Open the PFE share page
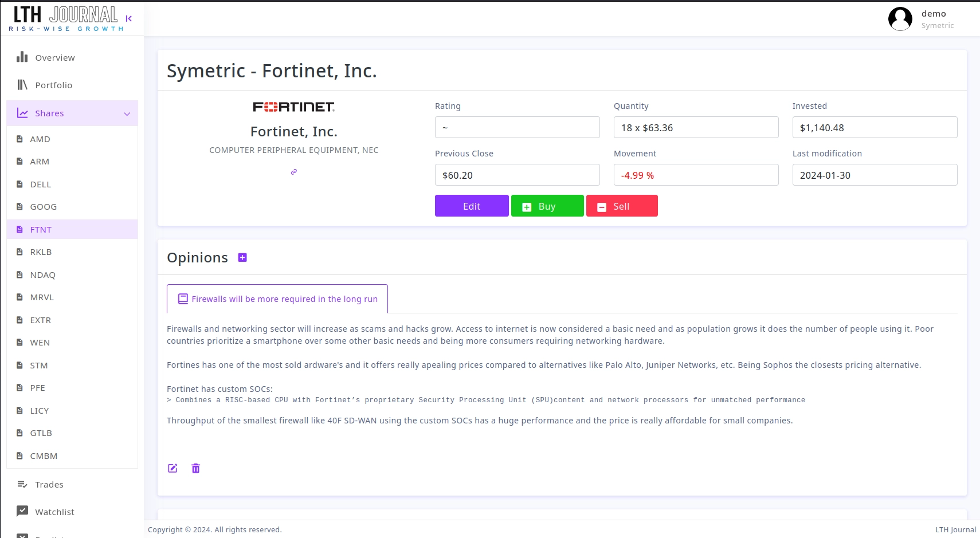The height and width of the screenshot is (538, 980). (x=72, y=388)
